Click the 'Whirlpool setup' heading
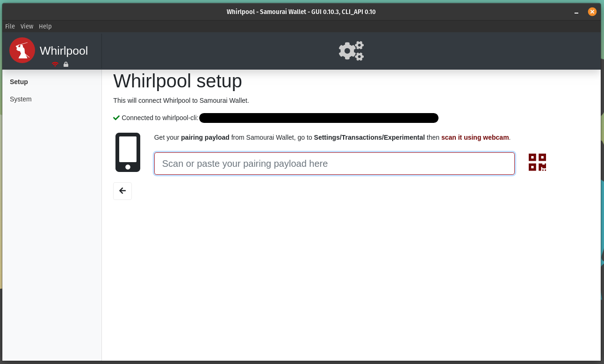This screenshot has width=604, height=364. tap(178, 81)
